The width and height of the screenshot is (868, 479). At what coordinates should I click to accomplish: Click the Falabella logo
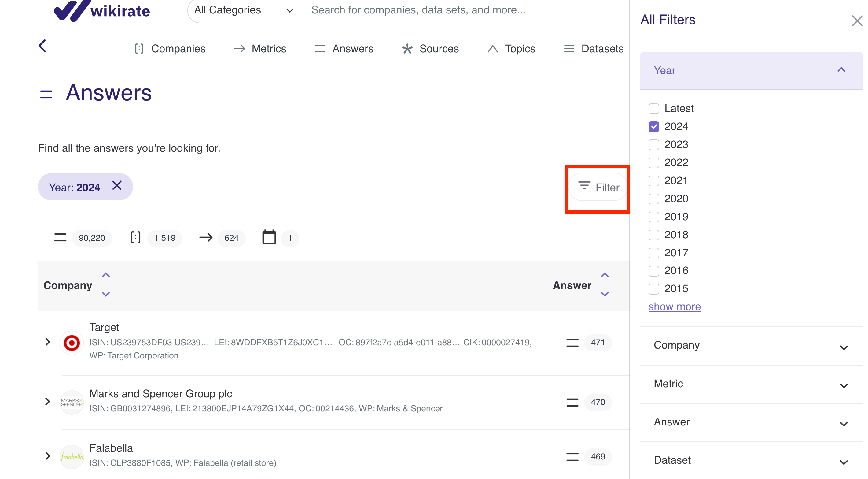[72, 457]
